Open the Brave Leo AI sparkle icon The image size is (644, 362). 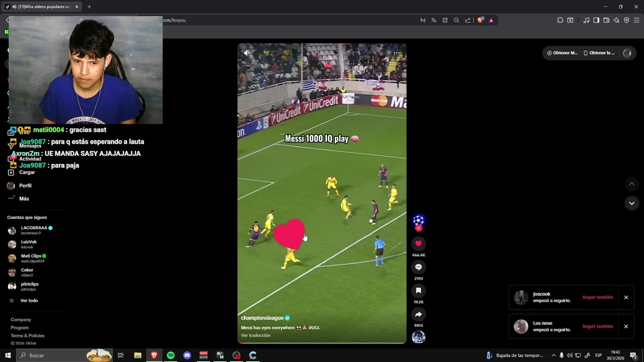click(x=616, y=20)
